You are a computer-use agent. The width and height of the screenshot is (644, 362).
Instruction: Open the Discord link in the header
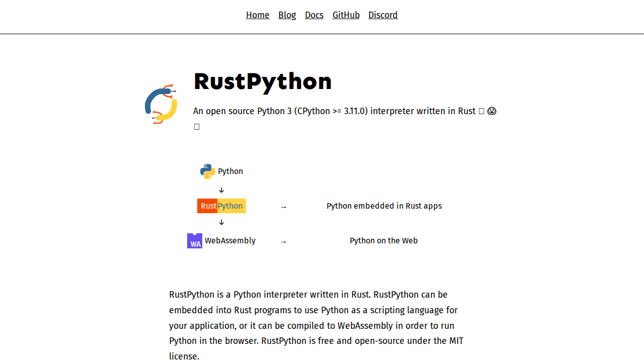pos(383,15)
